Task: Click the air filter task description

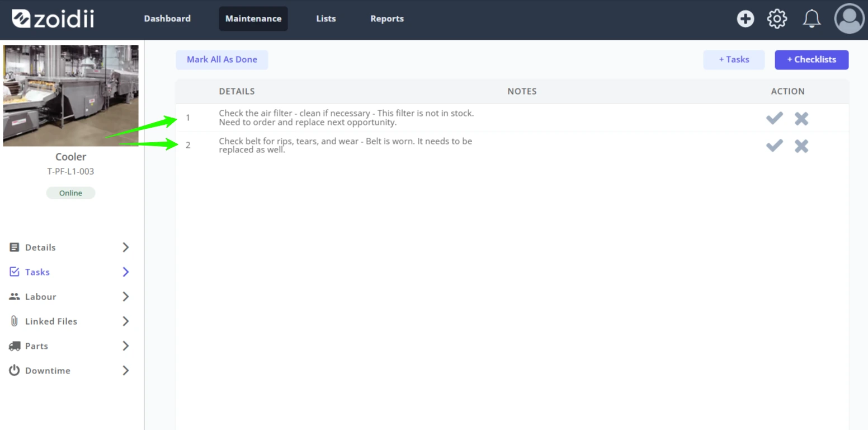Action: (346, 118)
